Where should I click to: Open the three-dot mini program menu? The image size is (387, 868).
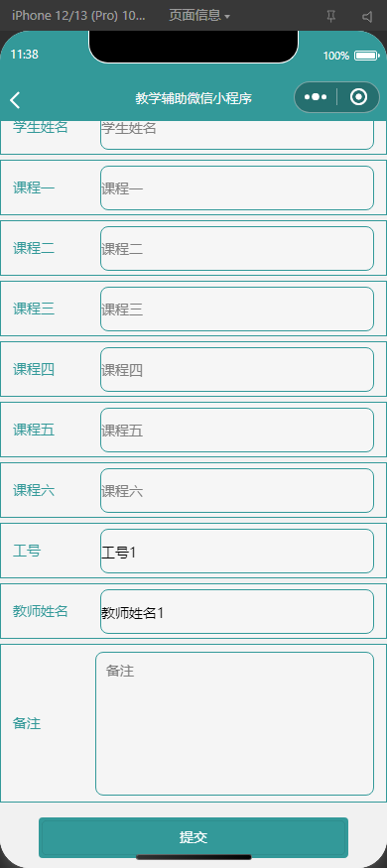pos(315,97)
